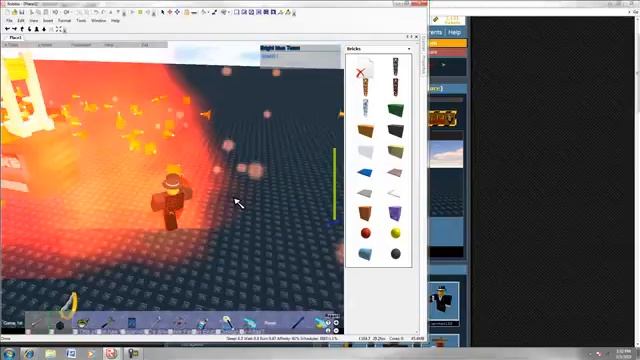Image resolution: width=640 pixels, height=360 pixels.
Task: Click the red button in right window
Action: (447, 52)
